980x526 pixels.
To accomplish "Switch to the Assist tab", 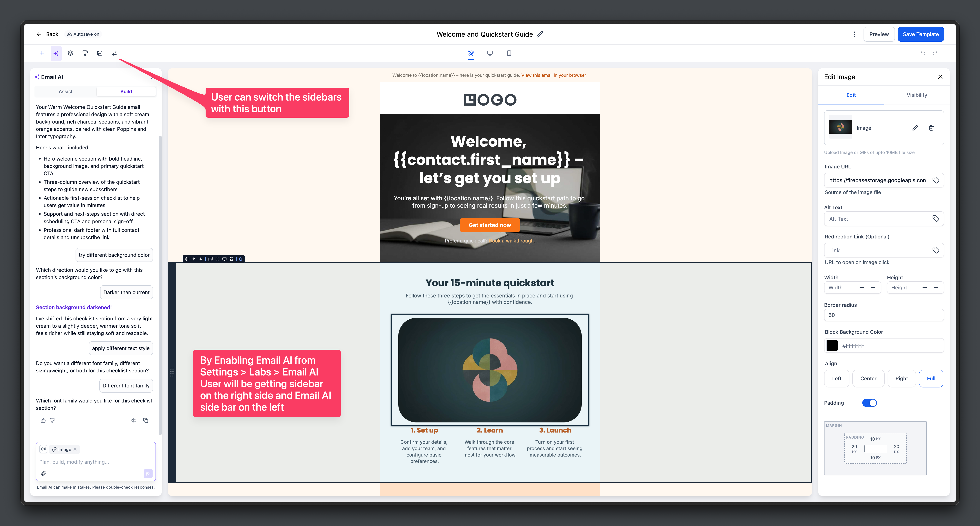I will [65, 92].
